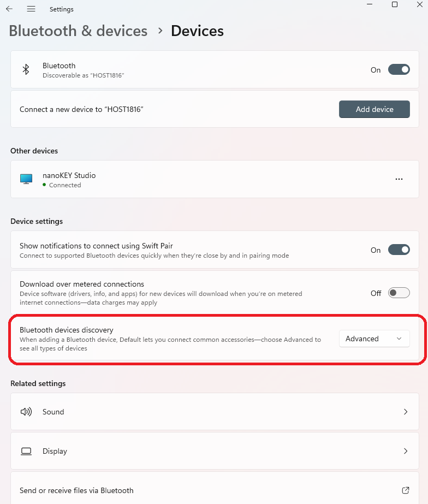Maximize the Settings window
This screenshot has height=504, width=428.
(x=395, y=4)
